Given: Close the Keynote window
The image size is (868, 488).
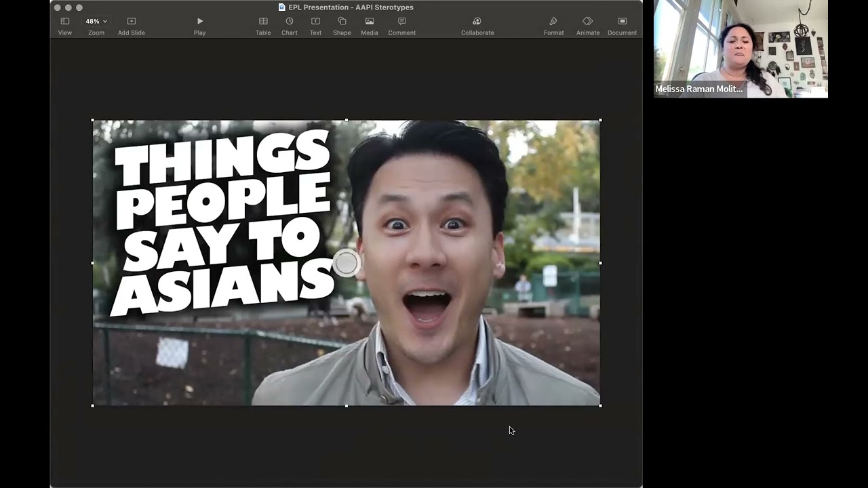Looking at the screenshot, I should tap(57, 7).
